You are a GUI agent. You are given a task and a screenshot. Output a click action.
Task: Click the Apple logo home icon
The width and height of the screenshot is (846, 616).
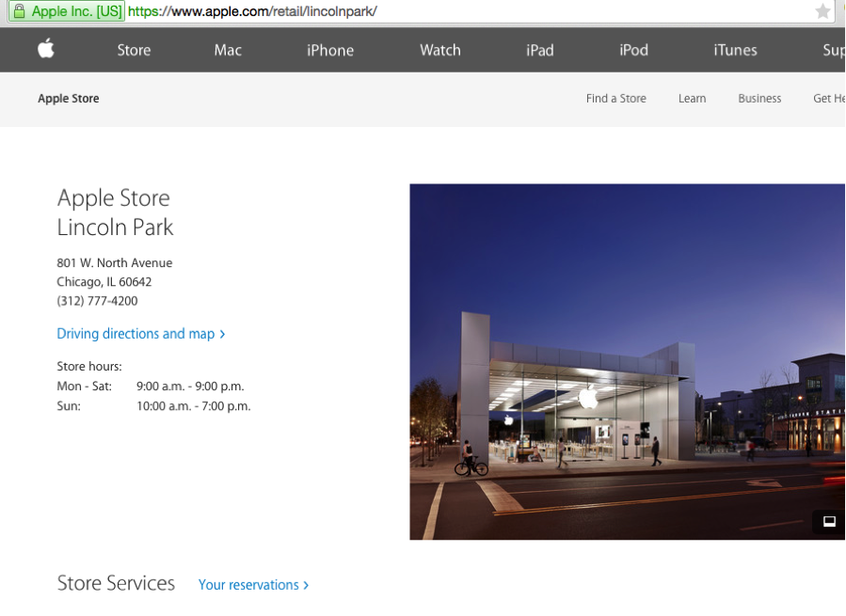point(46,49)
